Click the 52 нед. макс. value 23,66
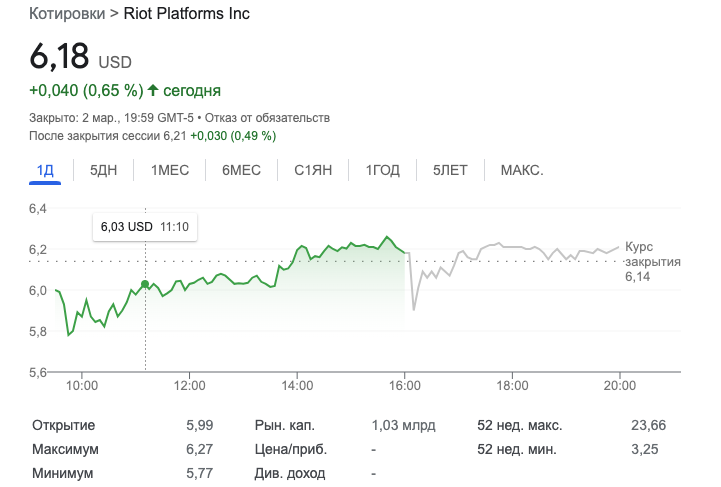This screenshot has height=487, width=721. 648,425
